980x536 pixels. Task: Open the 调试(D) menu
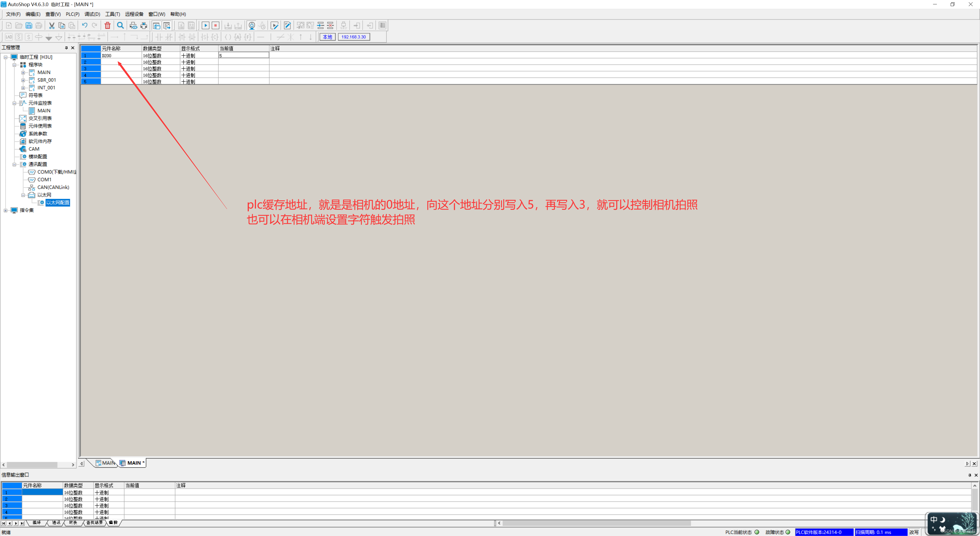92,14
